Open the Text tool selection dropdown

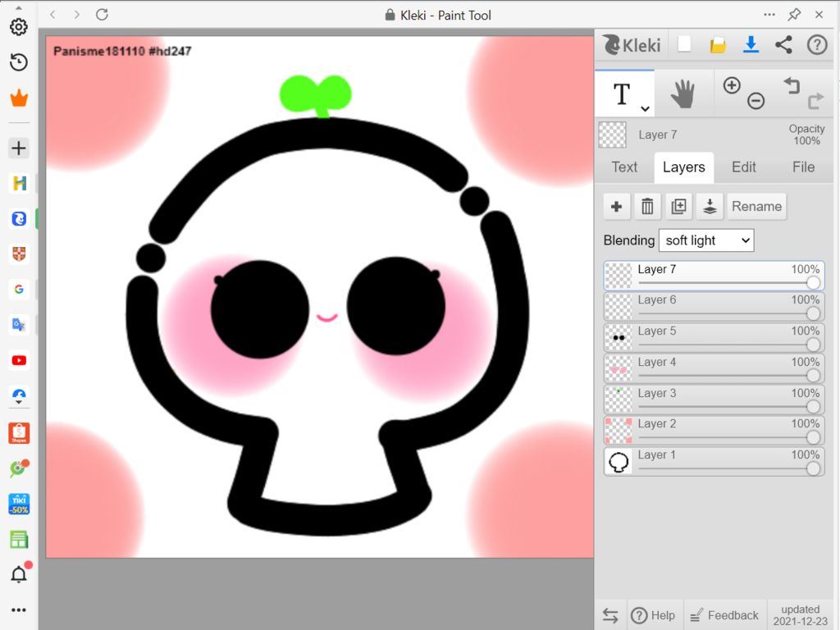click(645, 109)
